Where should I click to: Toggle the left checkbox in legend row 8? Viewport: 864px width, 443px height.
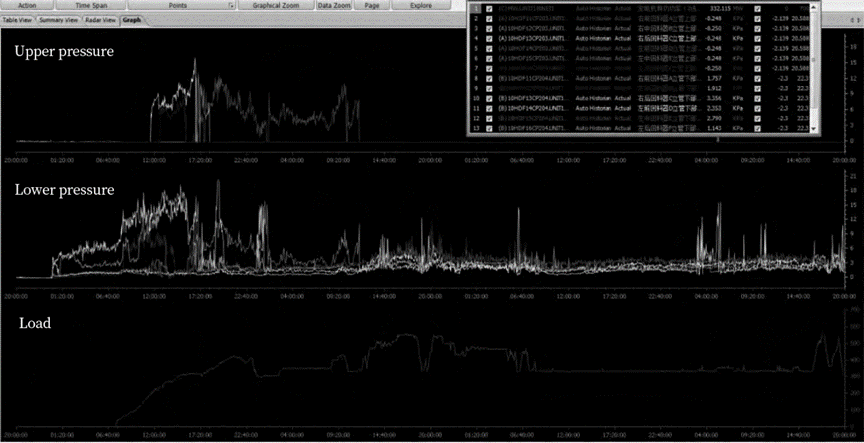click(489, 78)
